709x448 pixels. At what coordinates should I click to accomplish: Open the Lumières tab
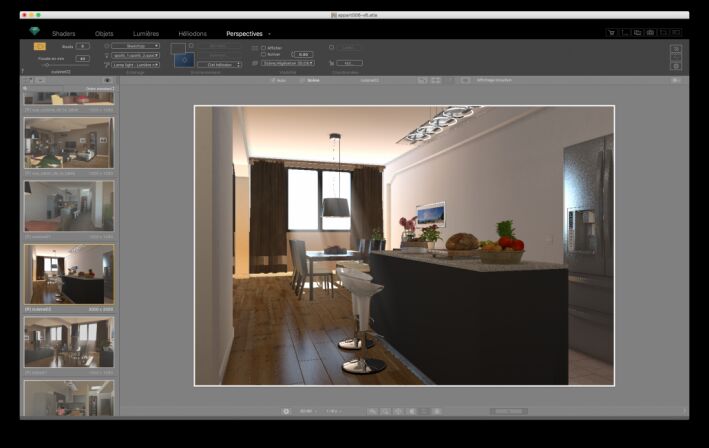(146, 34)
